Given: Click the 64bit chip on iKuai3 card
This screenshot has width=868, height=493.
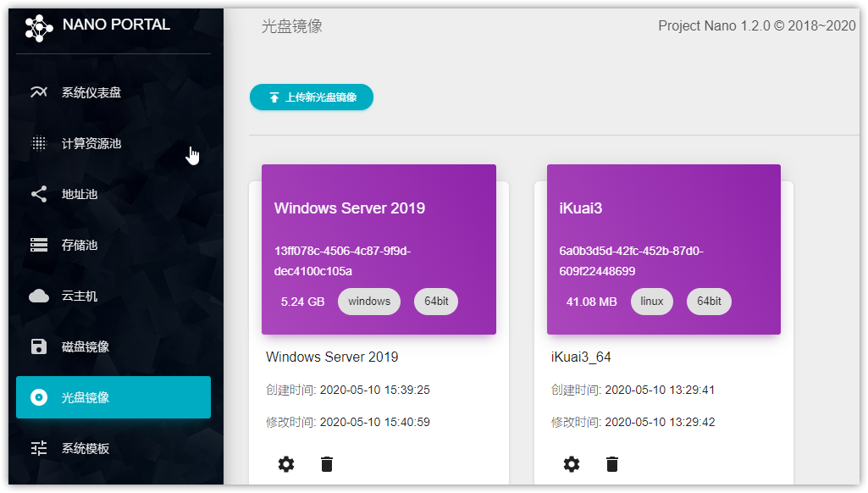Looking at the screenshot, I should pos(710,302).
